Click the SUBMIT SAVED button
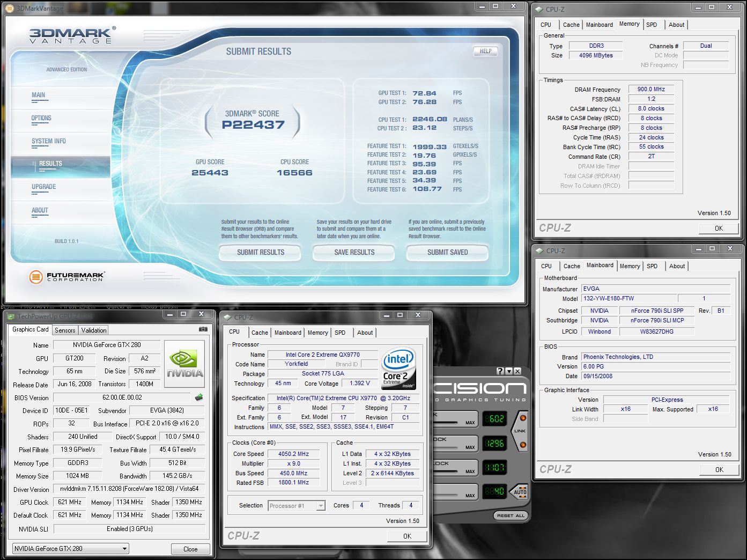 pos(447,252)
